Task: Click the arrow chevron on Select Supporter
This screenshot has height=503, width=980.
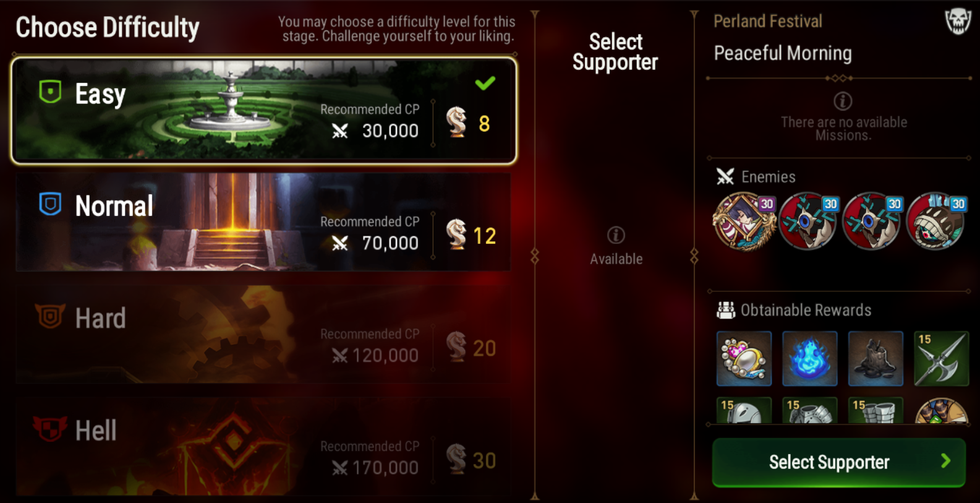Action: coord(945,461)
